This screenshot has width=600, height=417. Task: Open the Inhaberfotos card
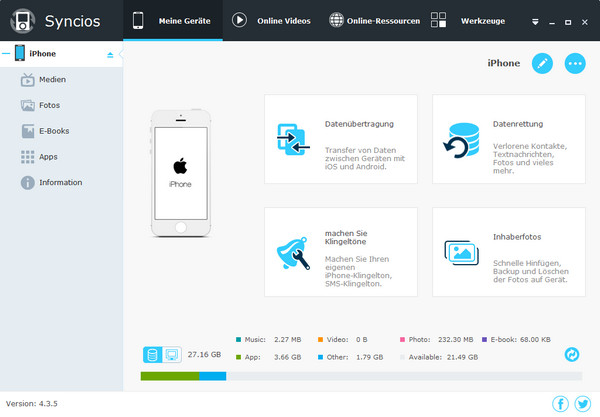[x=509, y=252]
